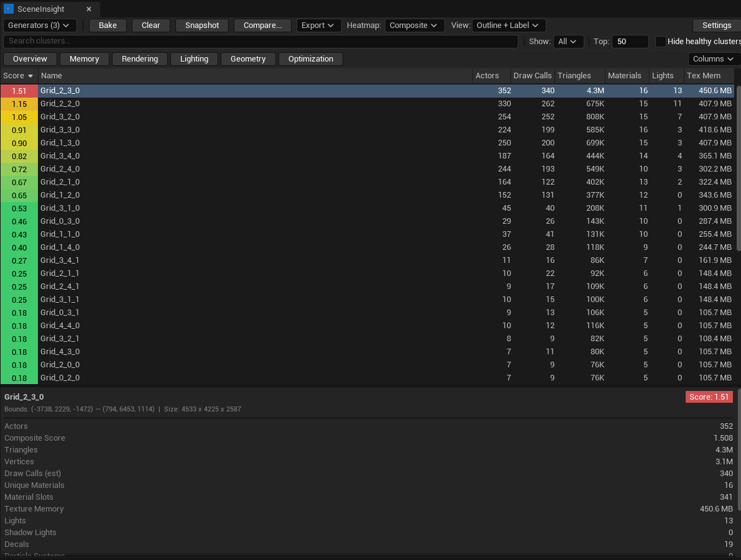Open the Export dropdown

[x=319, y=25]
